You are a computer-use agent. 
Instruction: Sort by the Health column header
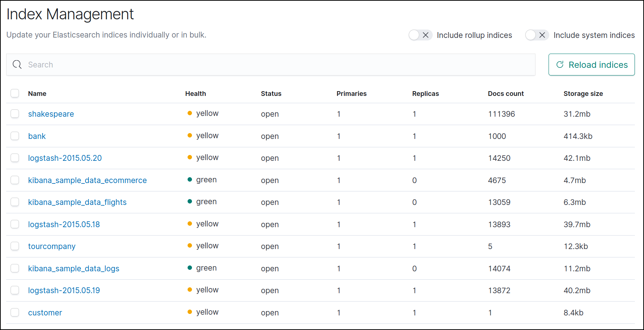coord(196,94)
